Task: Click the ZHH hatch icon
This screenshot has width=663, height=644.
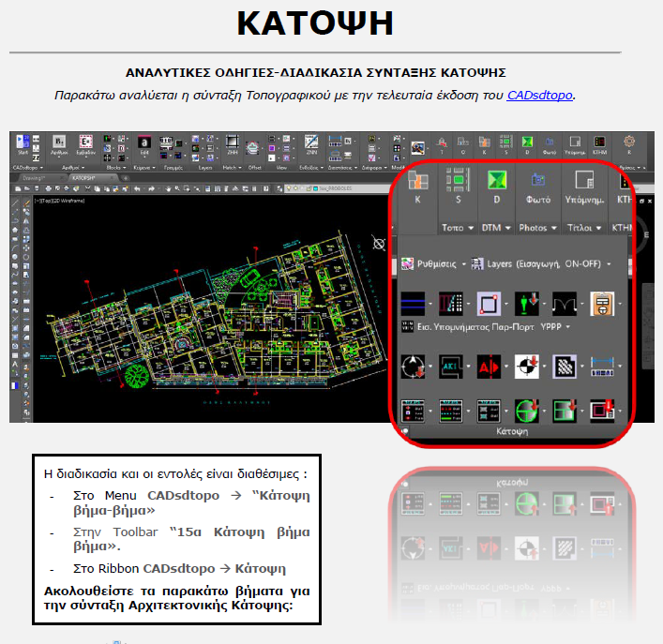Action: [233, 142]
